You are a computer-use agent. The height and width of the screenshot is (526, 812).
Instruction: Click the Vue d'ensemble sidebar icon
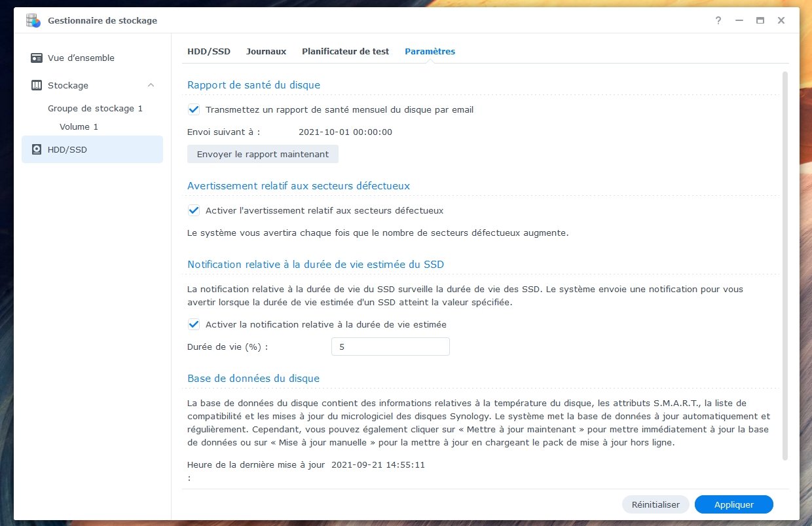pos(37,58)
